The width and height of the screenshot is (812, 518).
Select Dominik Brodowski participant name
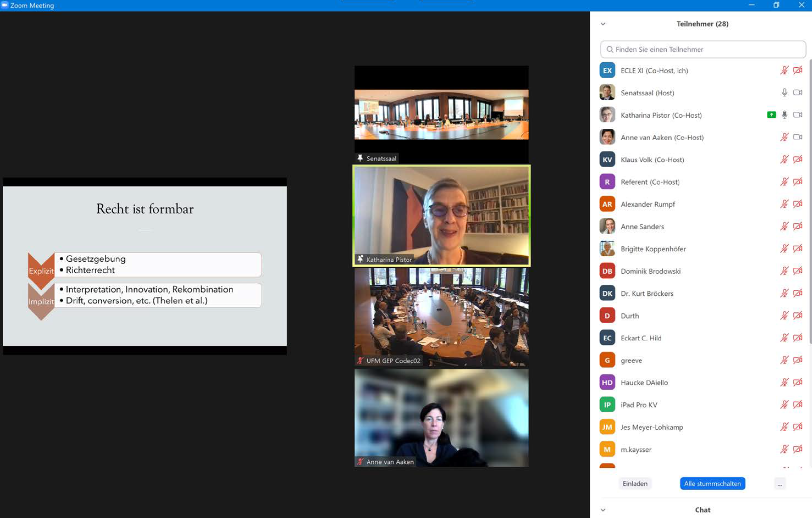[x=651, y=271]
